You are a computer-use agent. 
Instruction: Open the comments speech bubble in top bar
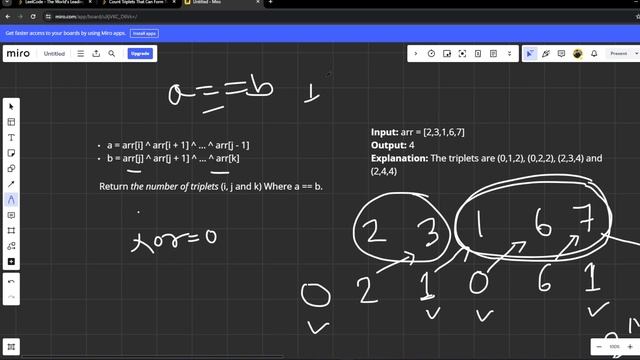(x=561, y=53)
